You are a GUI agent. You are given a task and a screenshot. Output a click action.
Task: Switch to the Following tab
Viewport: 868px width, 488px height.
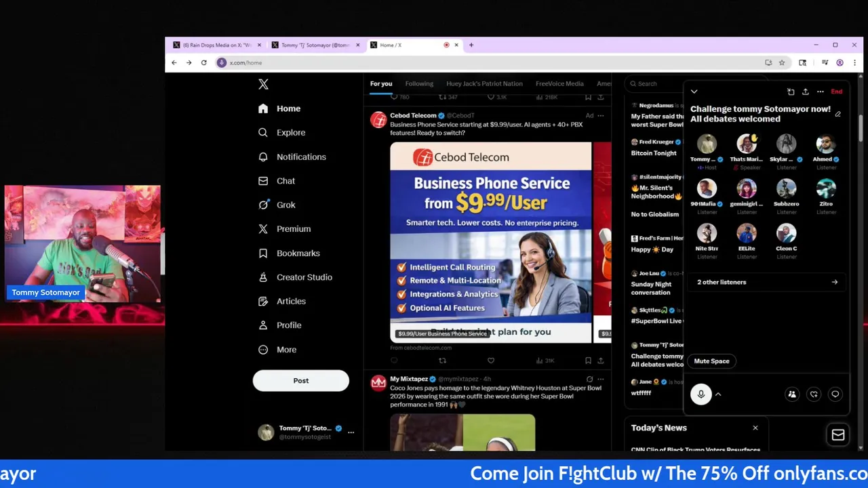[x=419, y=84]
